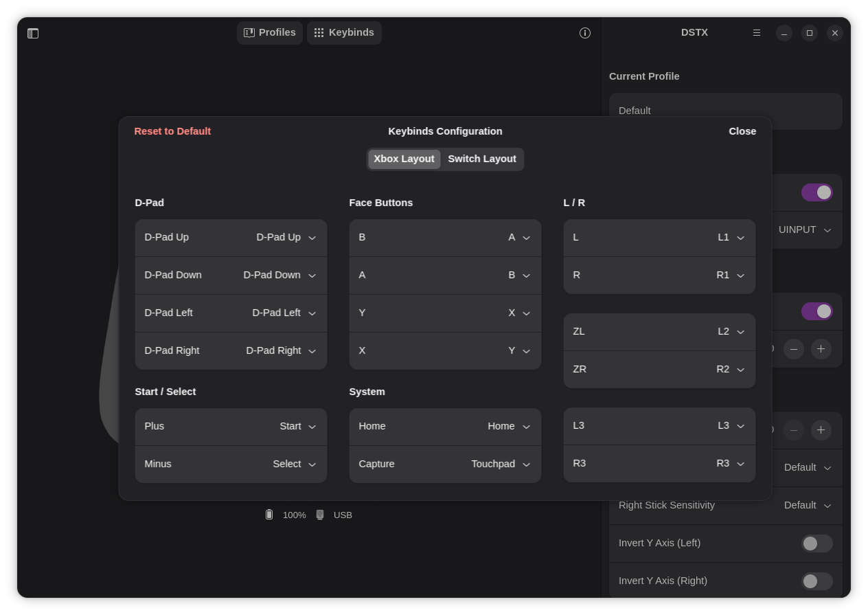The height and width of the screenshot is (615, 868).
Task: Click the DSTX window title
Action: pos(694,32)
